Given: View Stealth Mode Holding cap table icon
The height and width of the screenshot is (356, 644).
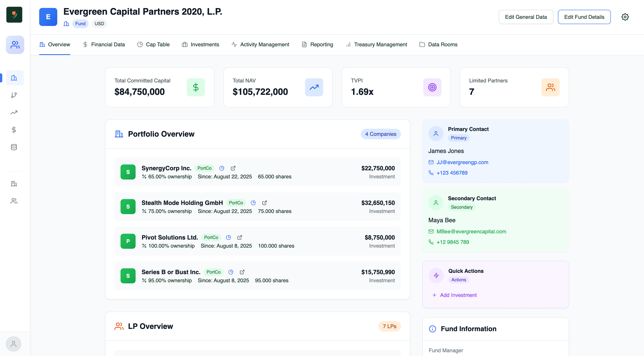Looking at the screenshot, I should coord(253,203).
